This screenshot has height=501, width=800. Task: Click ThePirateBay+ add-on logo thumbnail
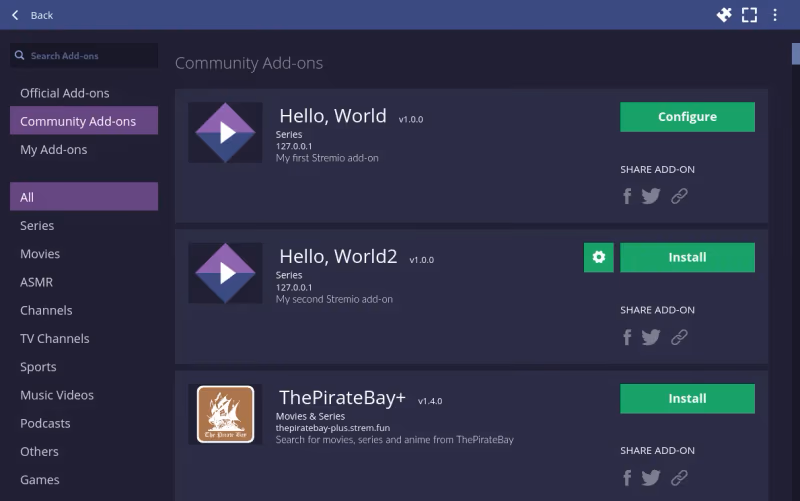click(x=225, y=414)
